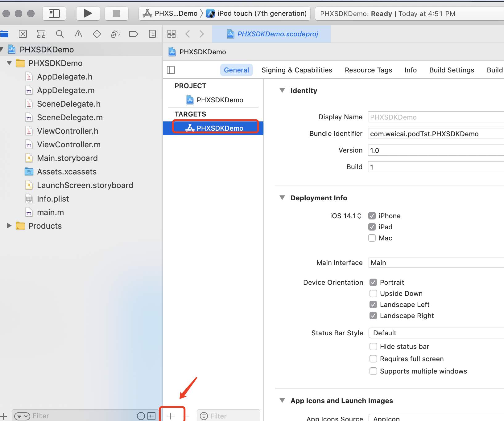This screenshot has height=421, width=504.
Task: Open the issue navigator warning icon
Action: click(x=78, y=34)
